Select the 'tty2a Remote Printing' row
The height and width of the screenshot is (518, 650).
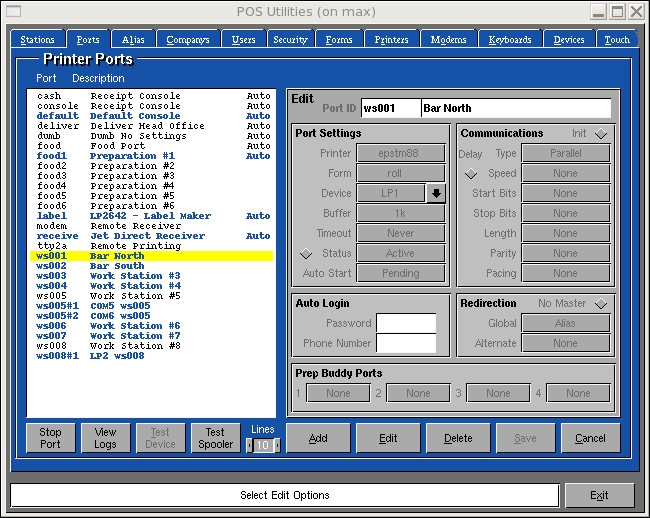(x=152, y=246)
